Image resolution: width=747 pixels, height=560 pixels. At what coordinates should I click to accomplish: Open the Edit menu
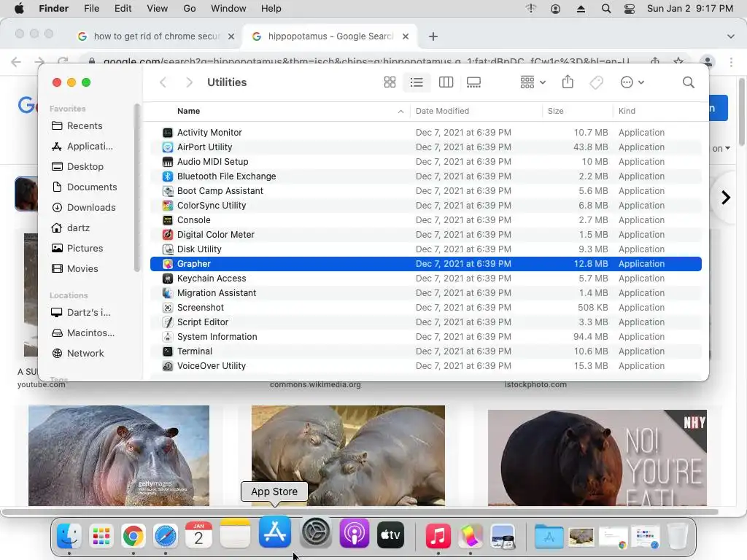click(x=123, y=9)
